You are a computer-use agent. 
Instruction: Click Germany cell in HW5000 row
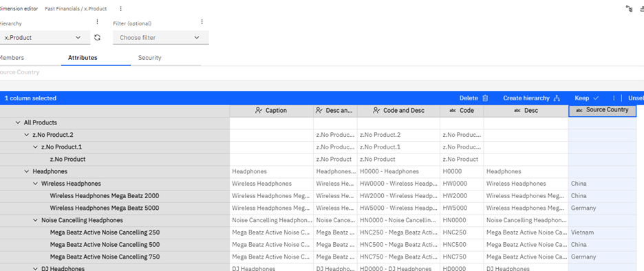tap(602, 208)
